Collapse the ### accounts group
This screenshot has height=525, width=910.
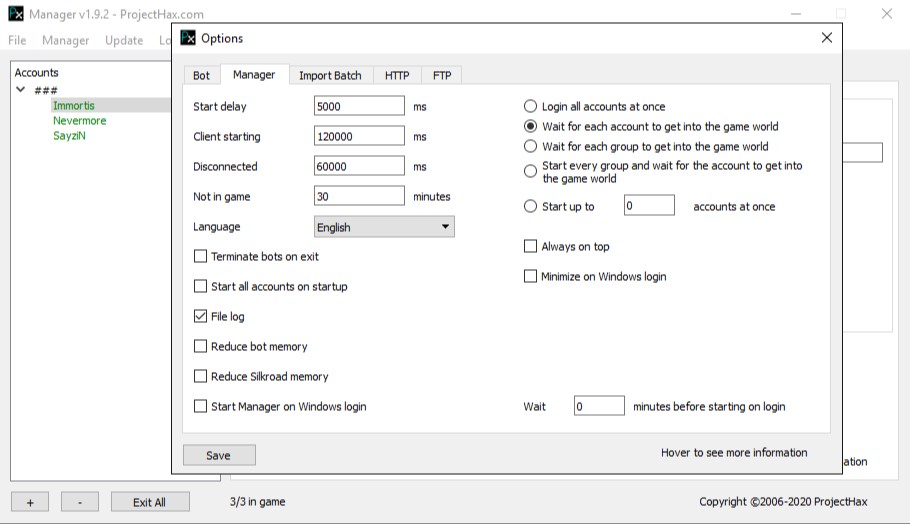tap(21, 90)
